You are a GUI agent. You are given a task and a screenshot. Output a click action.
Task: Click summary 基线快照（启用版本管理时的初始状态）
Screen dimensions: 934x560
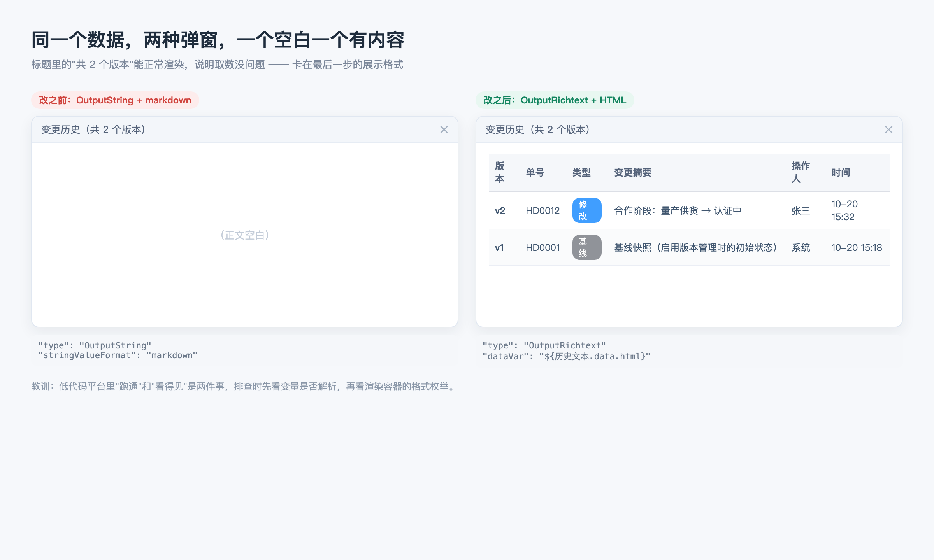[x=695, y=248]
